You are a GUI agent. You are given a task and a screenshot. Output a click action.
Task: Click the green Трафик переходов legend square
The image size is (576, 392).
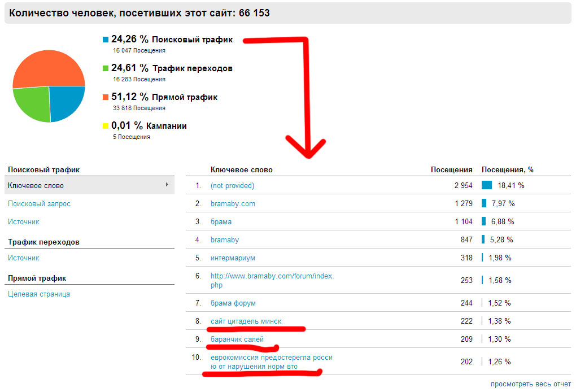106,68
